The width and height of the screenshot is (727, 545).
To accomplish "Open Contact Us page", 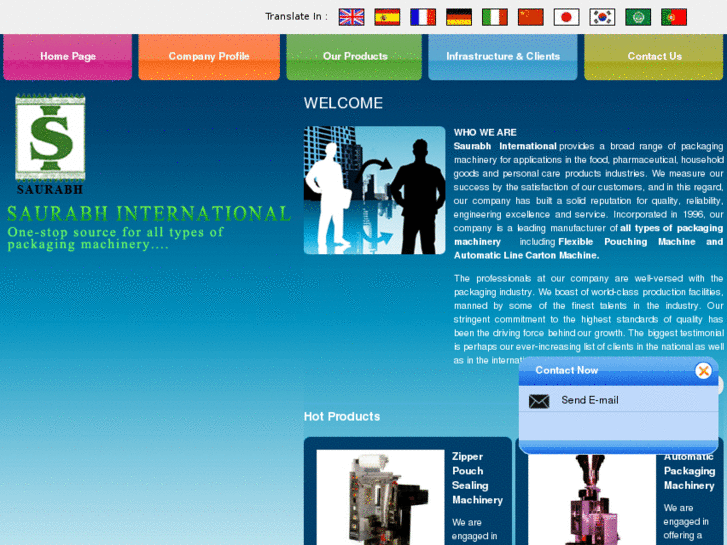I will coord(654,57).
